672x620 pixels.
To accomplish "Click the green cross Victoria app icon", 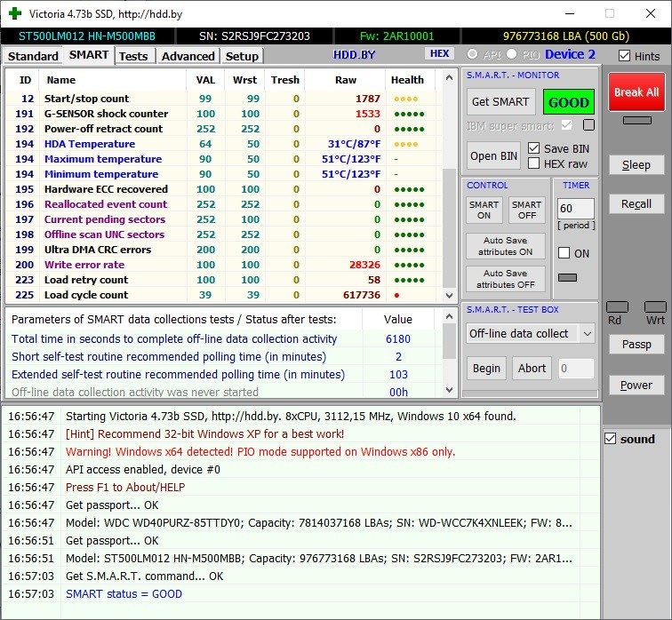I will [15, 13].
